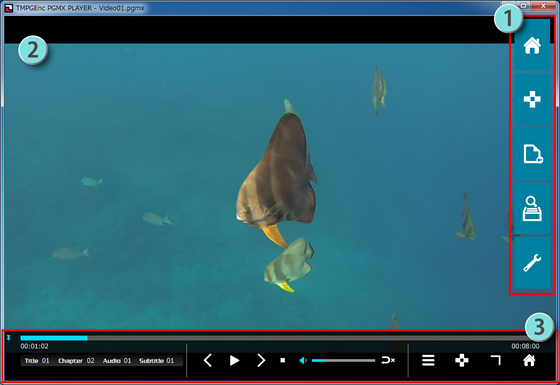
Task: Click the corner bracket icon in control bar
Action: (x=496, y=360)
